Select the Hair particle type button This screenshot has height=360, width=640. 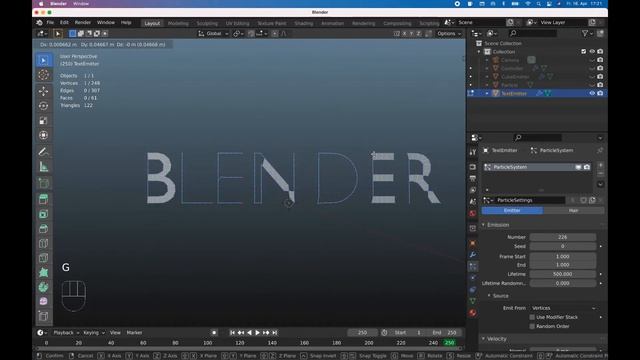(x=573, y=211)
